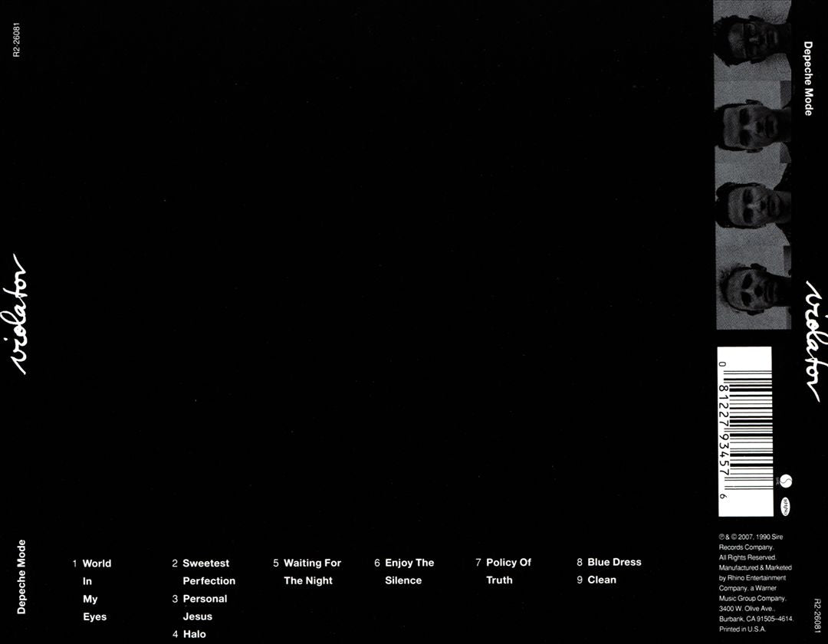
Task: Select the word 'Silence' in track 6
Action: 403,580
